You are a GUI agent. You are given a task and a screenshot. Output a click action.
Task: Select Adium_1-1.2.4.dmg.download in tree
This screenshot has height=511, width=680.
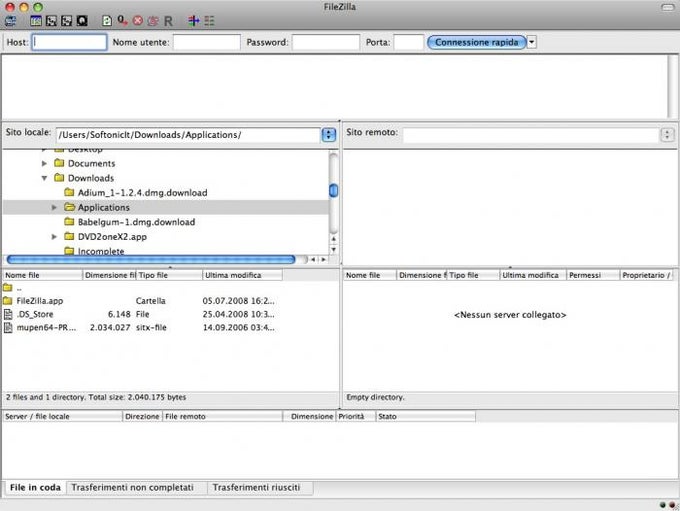pos(143,193)
